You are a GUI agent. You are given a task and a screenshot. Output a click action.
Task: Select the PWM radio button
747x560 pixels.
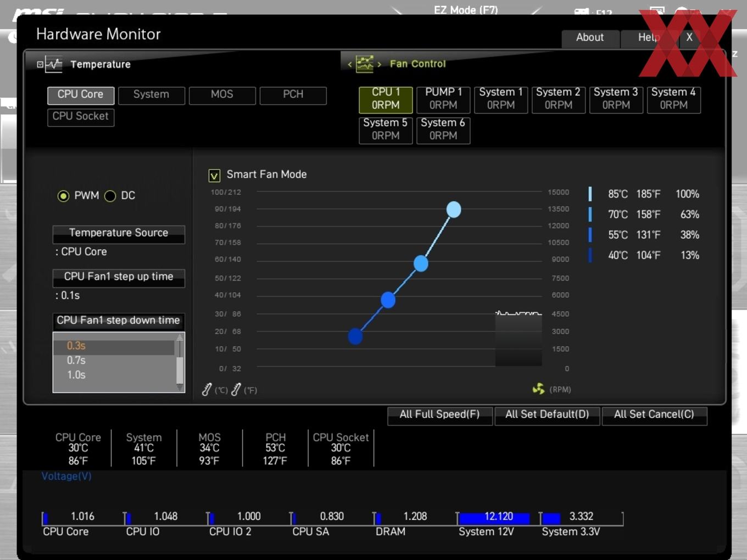[x=63, y=196]
